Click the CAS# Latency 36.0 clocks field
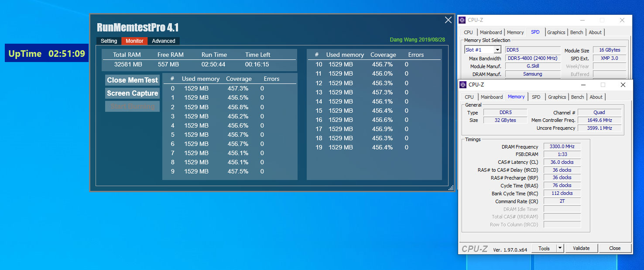This screenshot has width=644, height=270. (562, 162)
